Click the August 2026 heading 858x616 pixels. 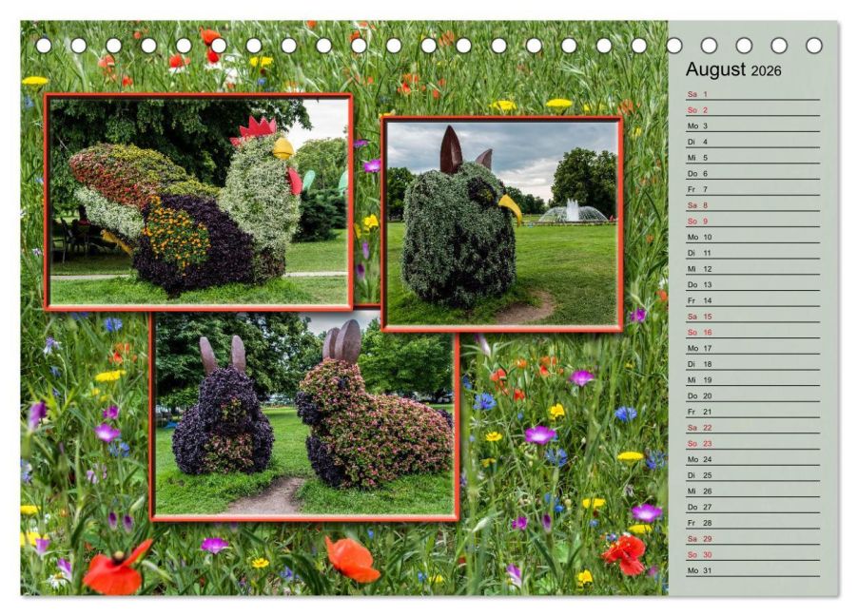tap(733, 69)
